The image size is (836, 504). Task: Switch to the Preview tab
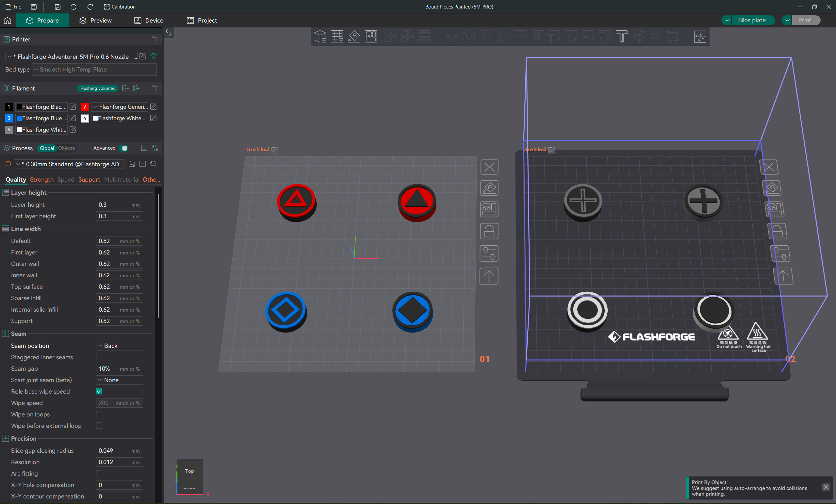click(96, 20)
